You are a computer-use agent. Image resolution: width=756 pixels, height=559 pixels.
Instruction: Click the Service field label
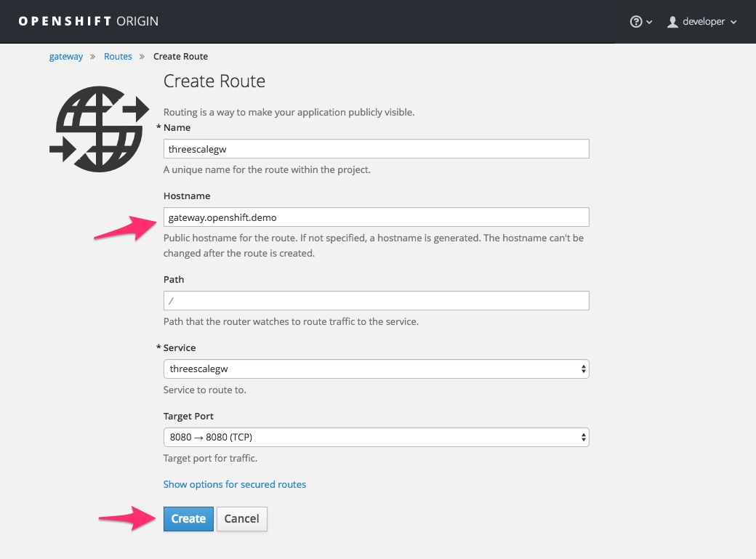point(180,348)
